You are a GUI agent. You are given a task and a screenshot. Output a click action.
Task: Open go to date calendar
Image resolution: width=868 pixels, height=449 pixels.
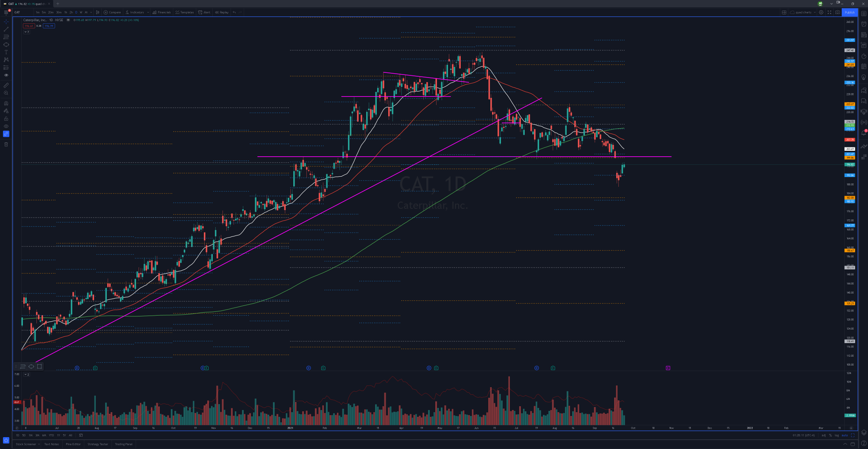tap(81, 435)
